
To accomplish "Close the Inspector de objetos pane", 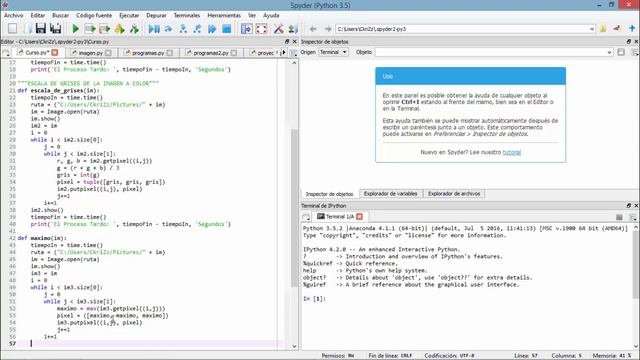I will tap(636, 42).
